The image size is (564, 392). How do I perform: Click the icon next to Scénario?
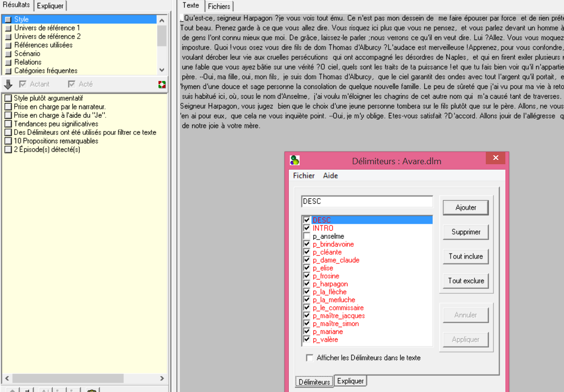point(8,54)
